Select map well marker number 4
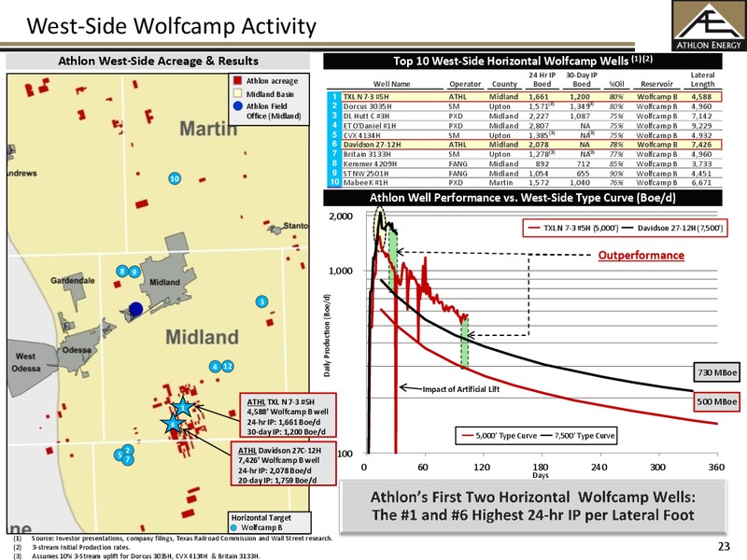Screen dimensions: 747x560 click(x=216, y=366)
